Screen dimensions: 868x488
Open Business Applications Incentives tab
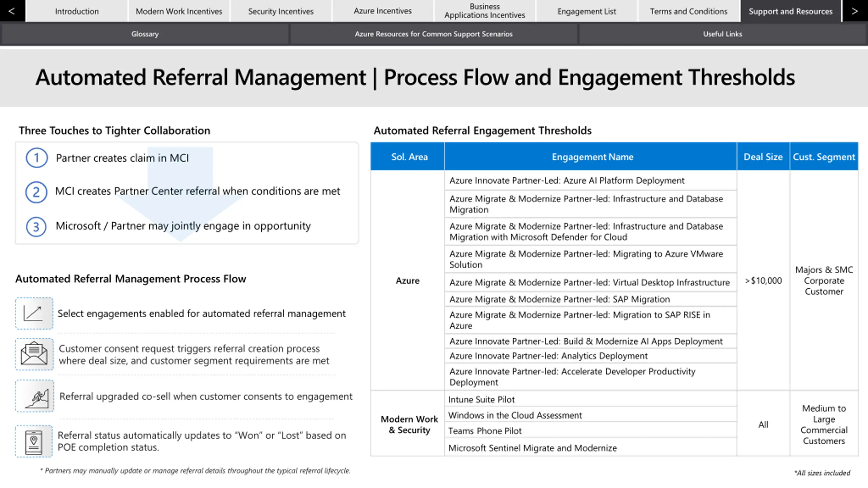point(485,11)
